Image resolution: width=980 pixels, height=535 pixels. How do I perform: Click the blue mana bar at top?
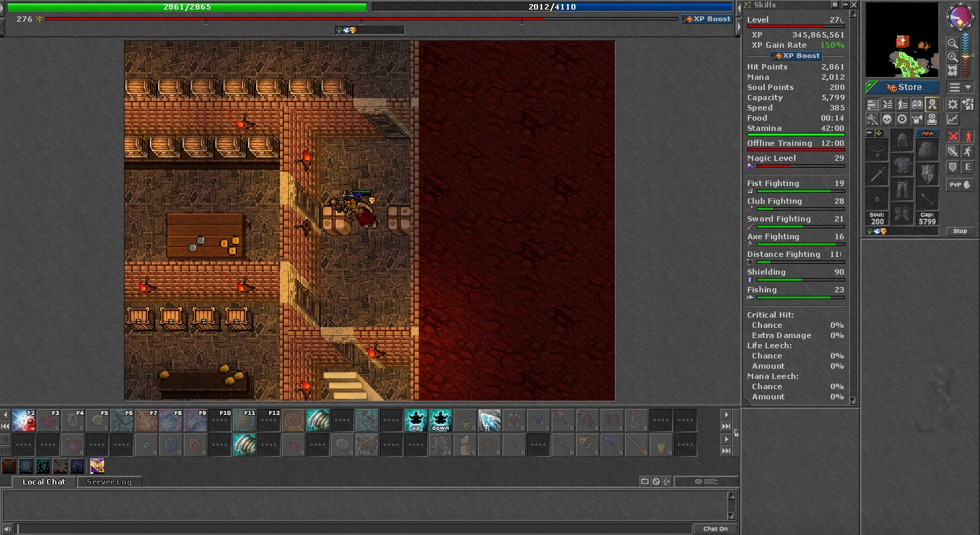551,7
